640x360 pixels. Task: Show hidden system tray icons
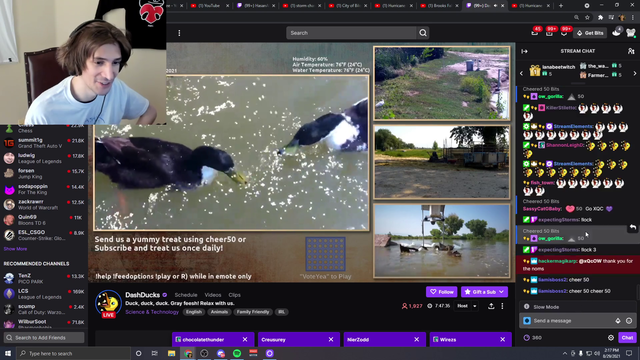(x=565, y=353)
